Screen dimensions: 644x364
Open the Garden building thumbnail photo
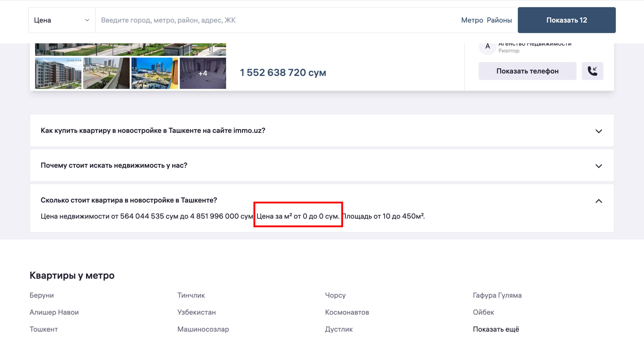[x=58, y=73]
